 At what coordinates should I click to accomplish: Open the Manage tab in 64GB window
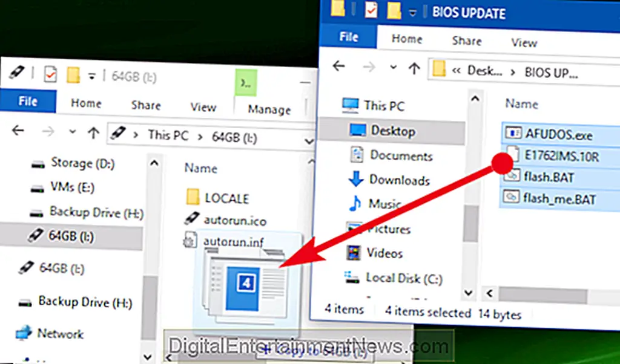click(269, 109)
